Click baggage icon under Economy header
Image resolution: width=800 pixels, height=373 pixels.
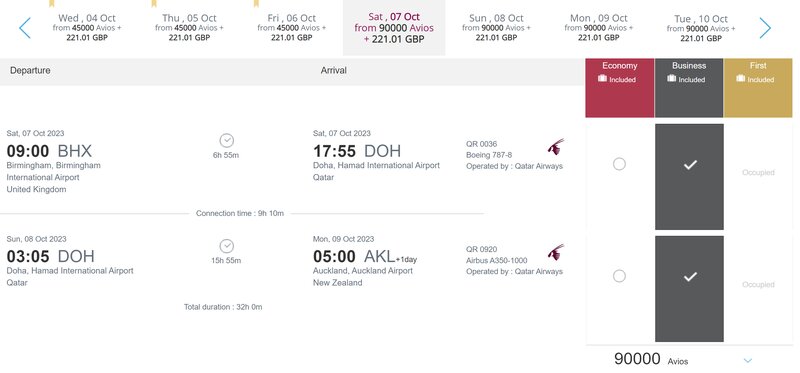tap(603, 79)
